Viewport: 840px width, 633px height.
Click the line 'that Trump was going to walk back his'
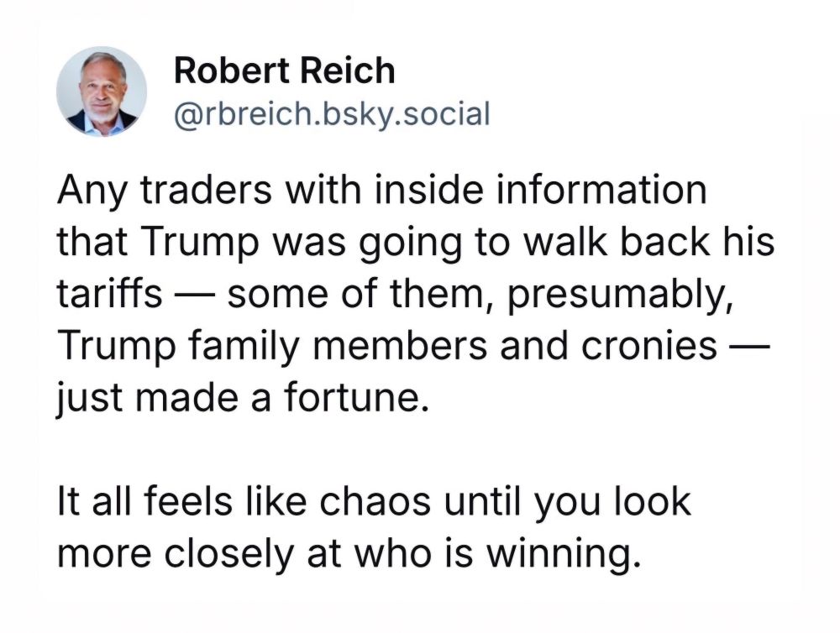415,243
